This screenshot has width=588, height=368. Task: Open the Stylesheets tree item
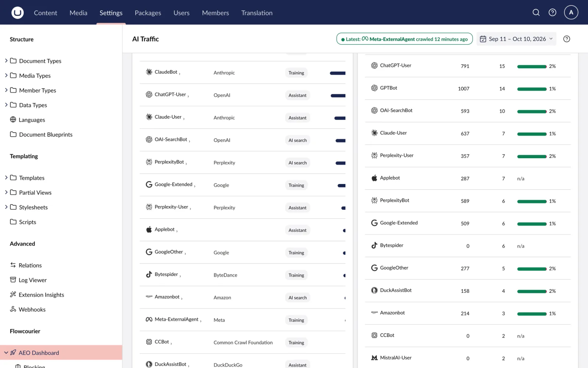point(33,207)
